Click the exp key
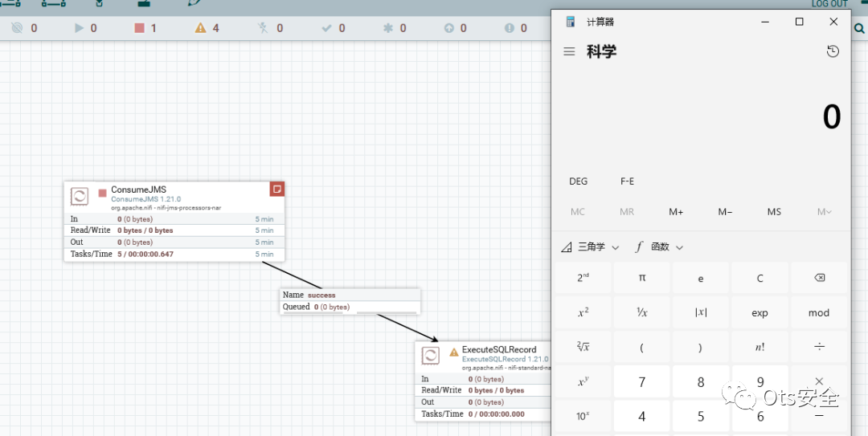Screen dimensions: 868x436 click(760, 312)
